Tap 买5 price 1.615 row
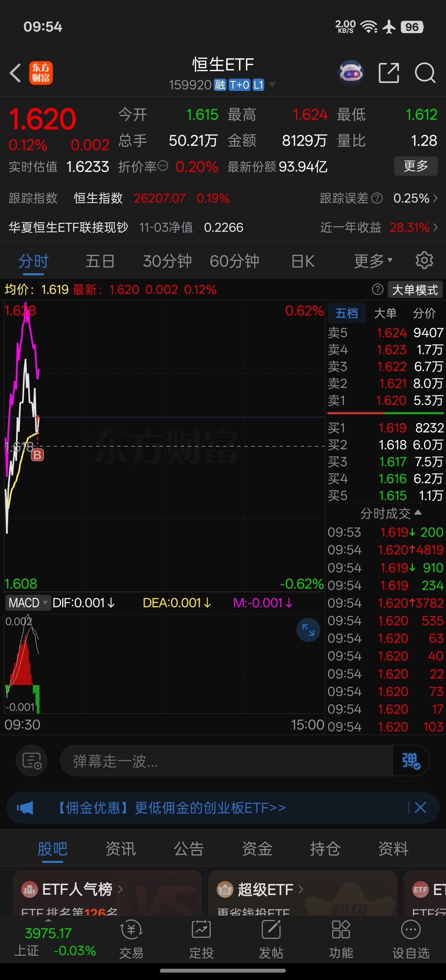This screenshot has height=980, width=446. click(385, 496)
